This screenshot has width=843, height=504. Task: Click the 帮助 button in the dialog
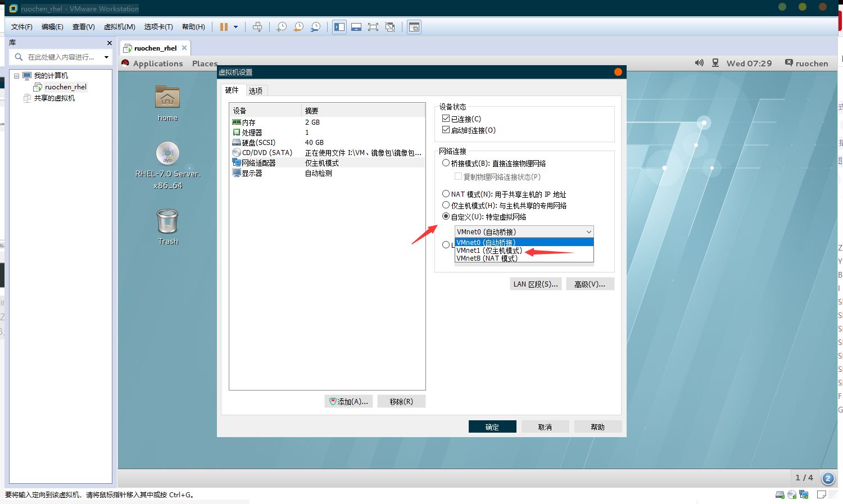(x=598, y=427)
